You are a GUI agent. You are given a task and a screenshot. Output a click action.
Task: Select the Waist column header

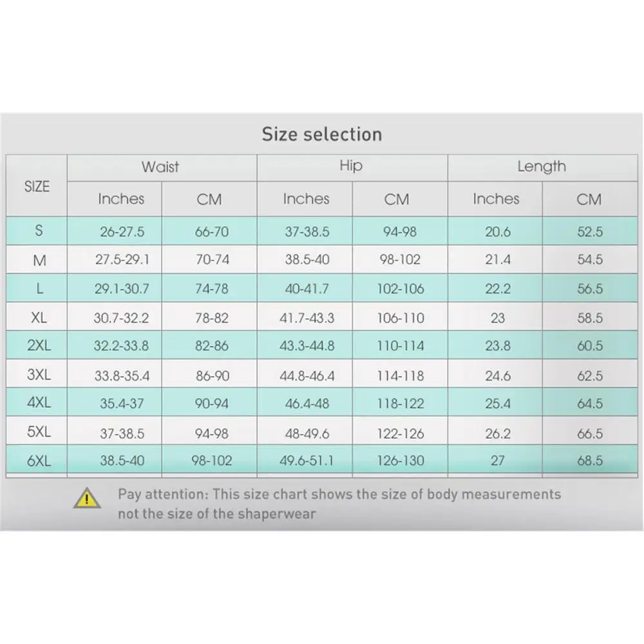pyautogui.click(x=160, y=167)
